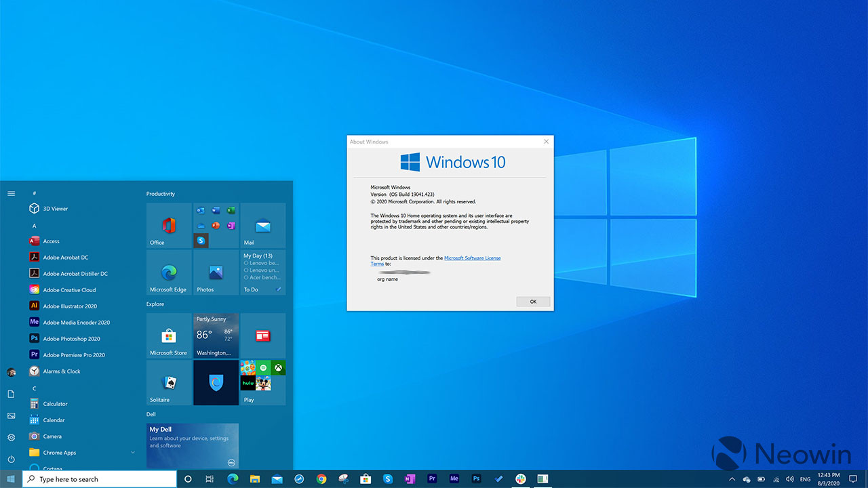Image resolution: width=868 pixels, height=488 pixels.
Task: Click the Power button in the Start menu
Action: pos(11,459)
